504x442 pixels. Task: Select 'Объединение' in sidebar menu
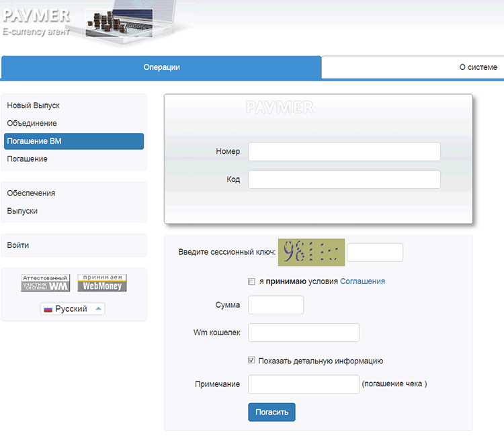32,124
